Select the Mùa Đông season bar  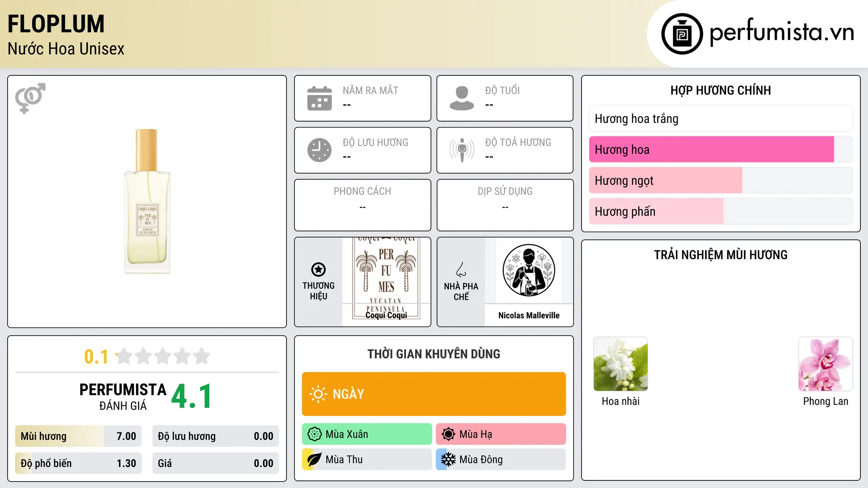[x=501, y=460]
